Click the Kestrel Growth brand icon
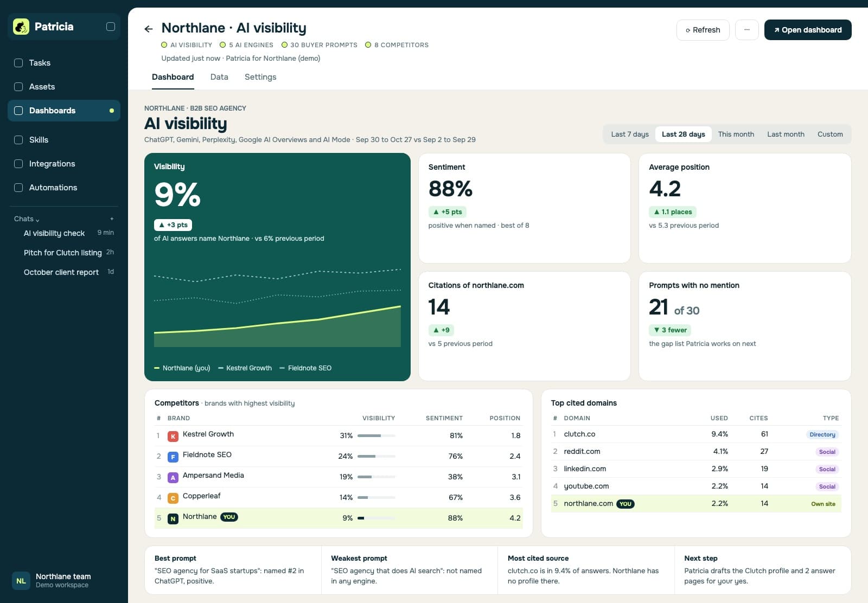 click(x=173, y=437)
